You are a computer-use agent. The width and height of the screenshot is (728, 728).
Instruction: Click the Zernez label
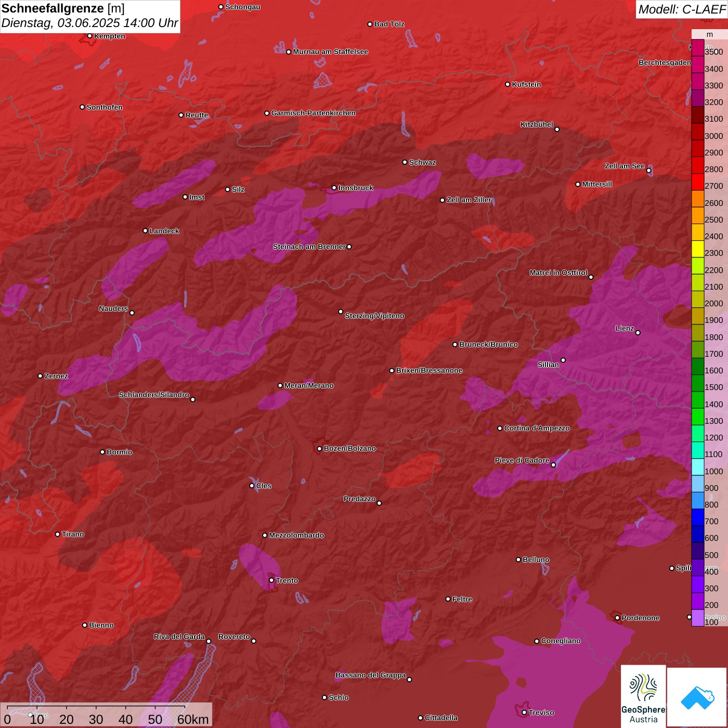57,376
